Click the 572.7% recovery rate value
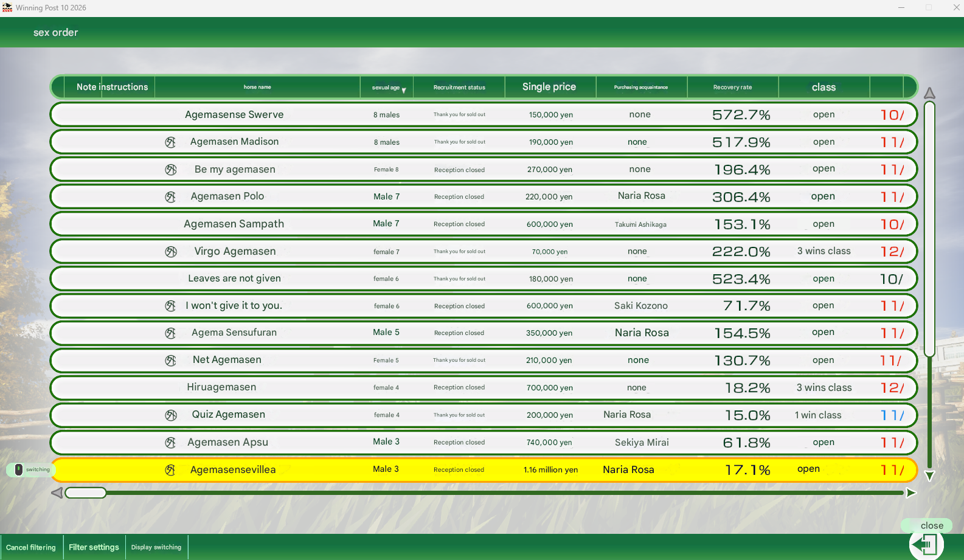Viewport: 964px width, 560px height. [x=741, y=115]
